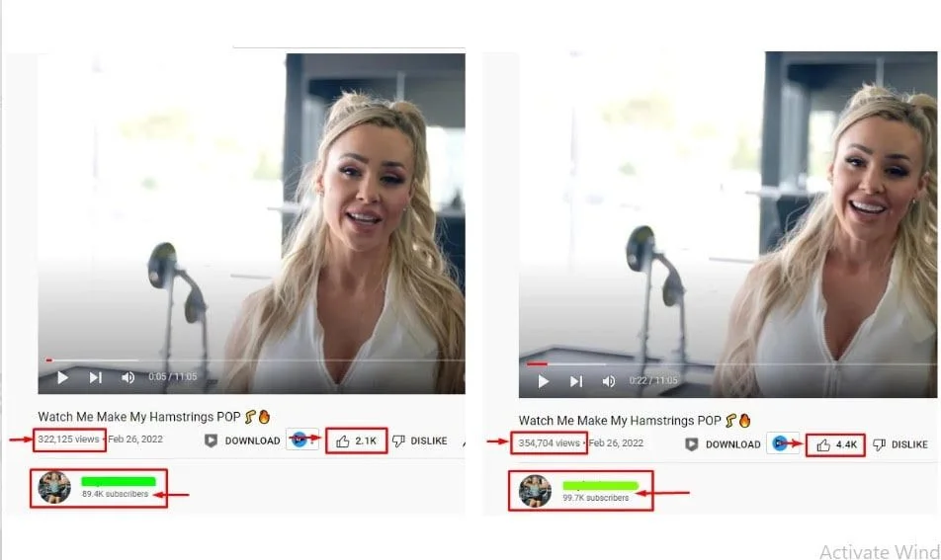This screenshot has width=941, height=560.
Task: Download the left video
Action: [x=242, y=440]
